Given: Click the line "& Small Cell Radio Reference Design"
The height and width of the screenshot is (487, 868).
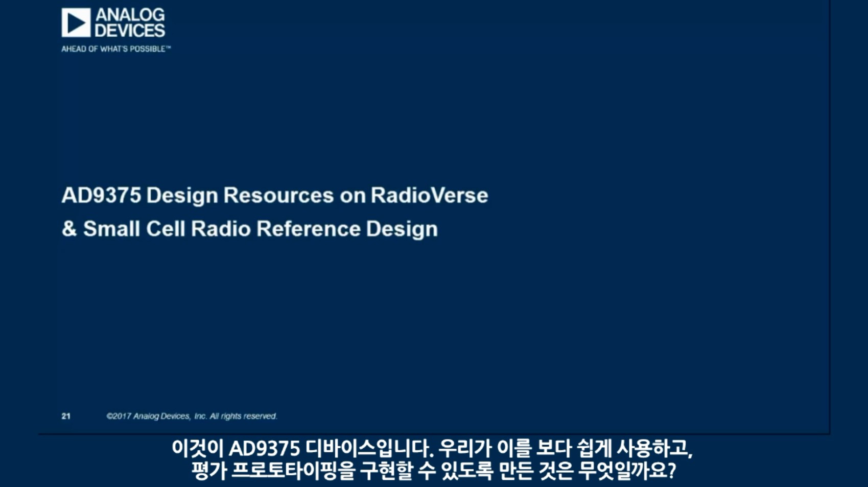Looking at the screenshot, I should (250, 229).
